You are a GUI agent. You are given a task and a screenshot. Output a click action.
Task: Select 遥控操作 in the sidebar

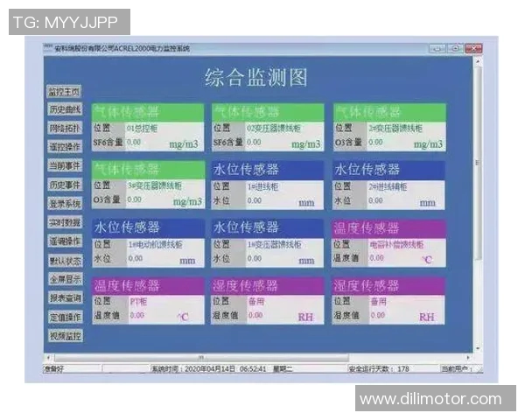coord(64,147)
